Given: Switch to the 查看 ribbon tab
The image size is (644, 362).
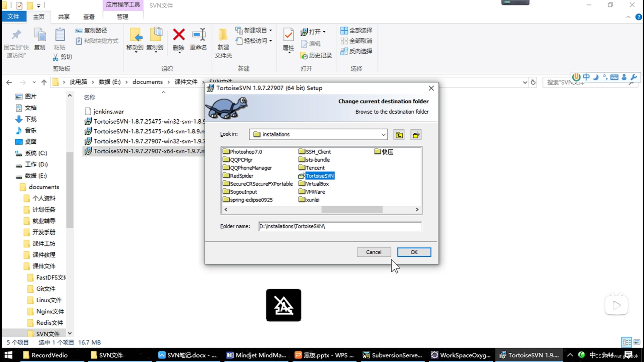Looking at the screenshot, I should 89,16.
